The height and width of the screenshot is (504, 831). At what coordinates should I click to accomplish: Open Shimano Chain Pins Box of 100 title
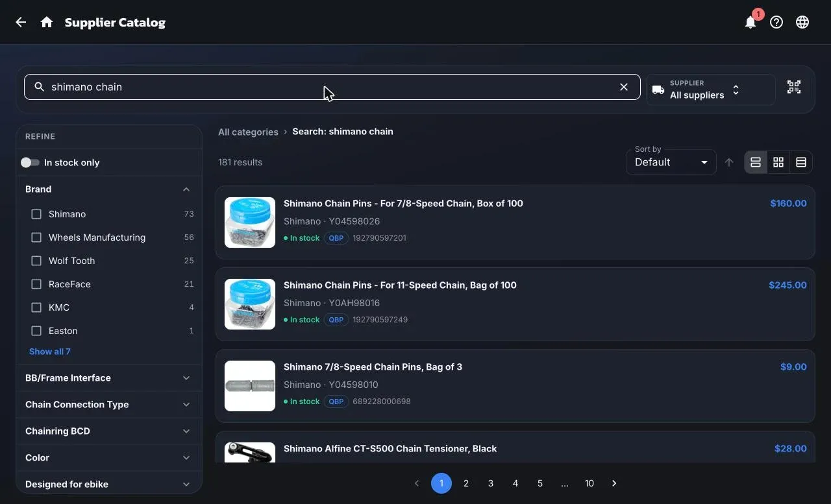click(x=403, y=204)
